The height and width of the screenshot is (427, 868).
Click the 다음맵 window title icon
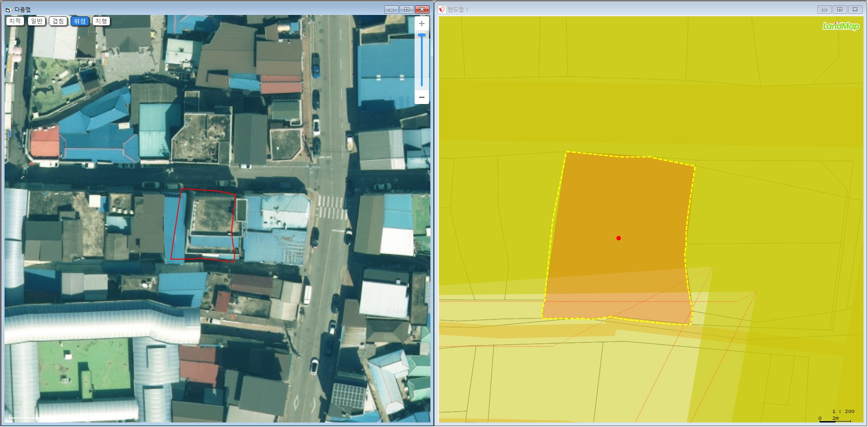coord(8,9)
